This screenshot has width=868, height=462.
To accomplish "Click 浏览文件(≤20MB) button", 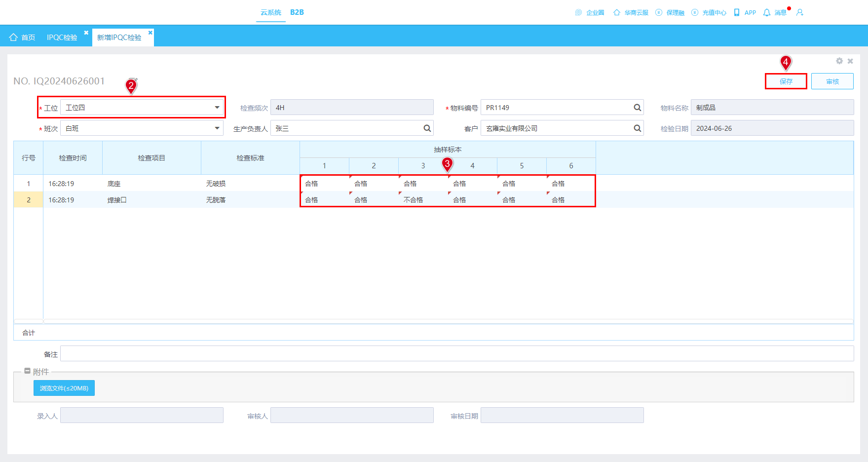I will 64,388.
